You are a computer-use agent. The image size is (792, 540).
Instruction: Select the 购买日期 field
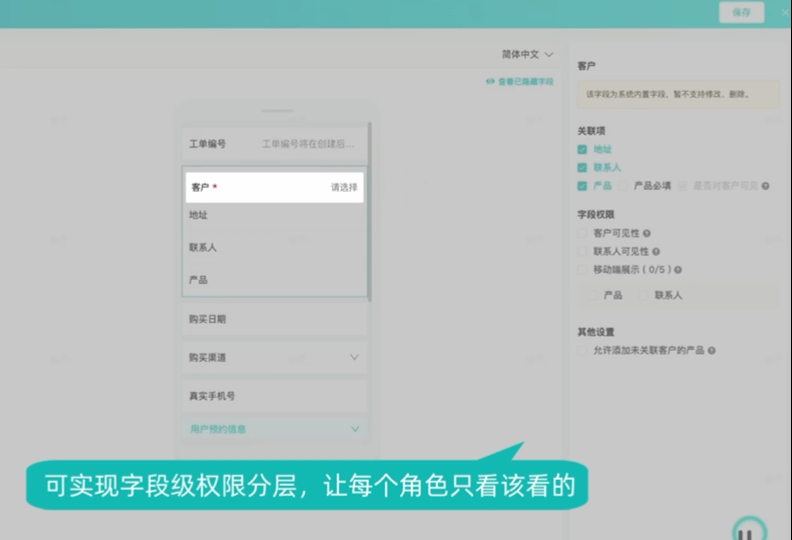(x=275, y=319)
